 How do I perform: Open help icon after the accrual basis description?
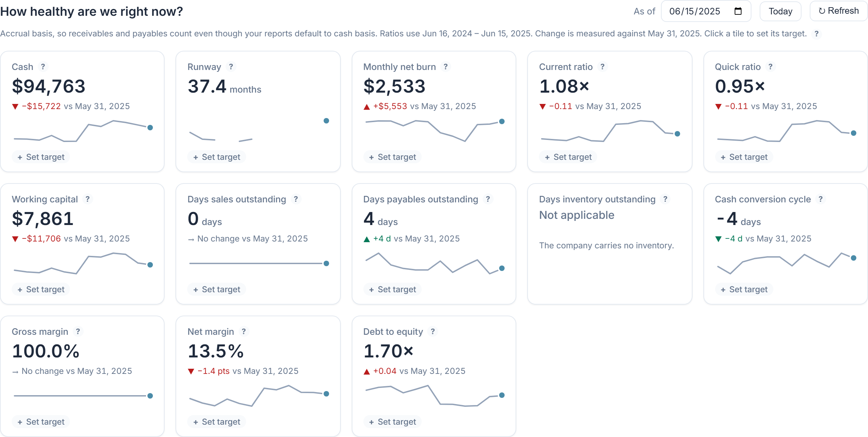(x=817, y=34)
